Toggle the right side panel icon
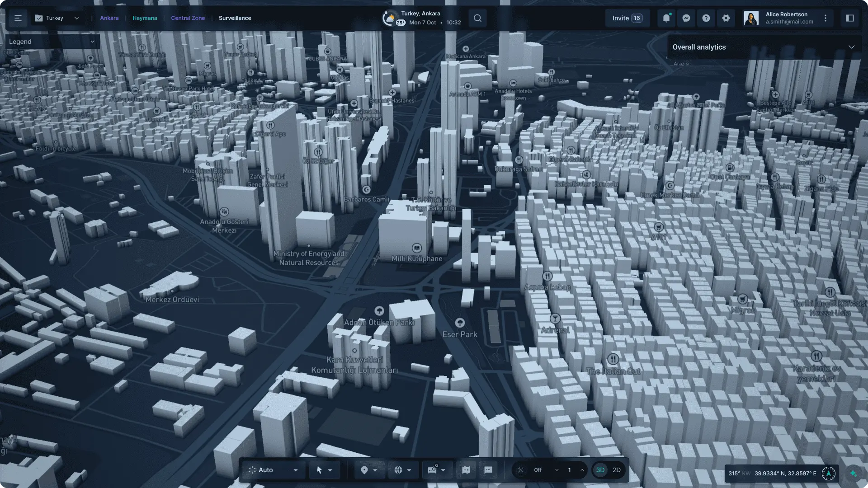868x488 pixels. pos(849,18)
